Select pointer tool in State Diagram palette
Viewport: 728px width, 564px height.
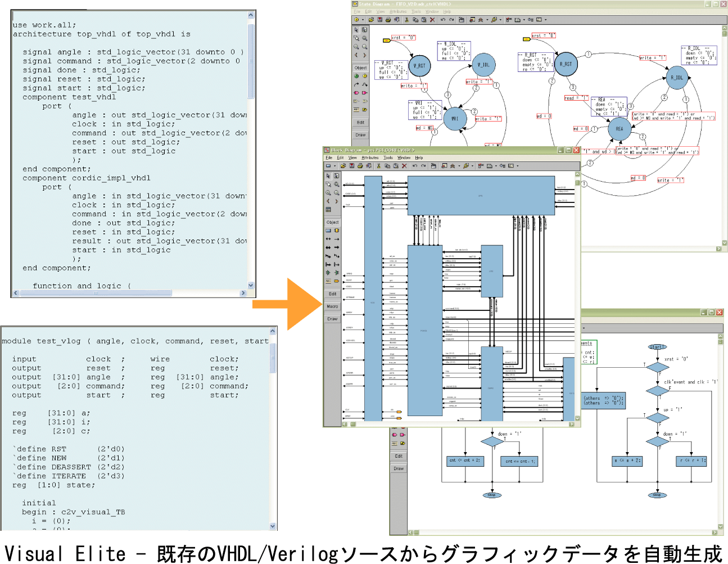(x=356, y=30)
